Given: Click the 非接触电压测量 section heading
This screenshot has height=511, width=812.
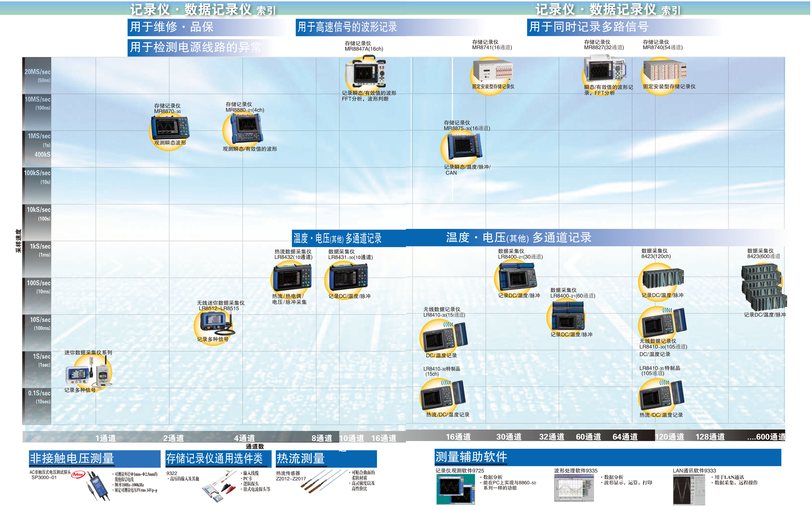Looking at the screenshot, I should 72,458.
